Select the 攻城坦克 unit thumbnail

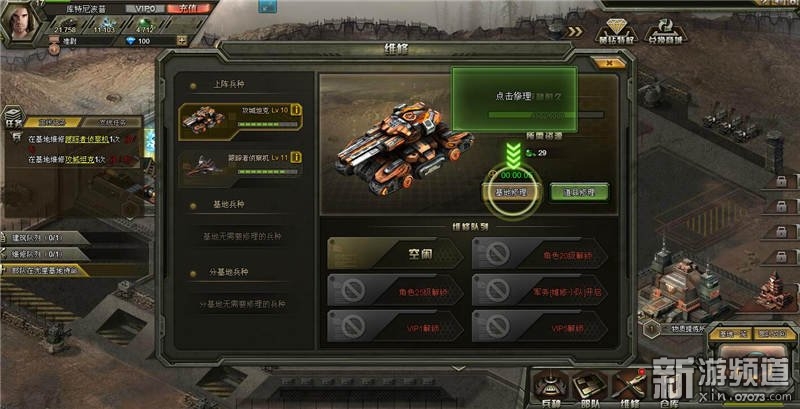(204, 119)
